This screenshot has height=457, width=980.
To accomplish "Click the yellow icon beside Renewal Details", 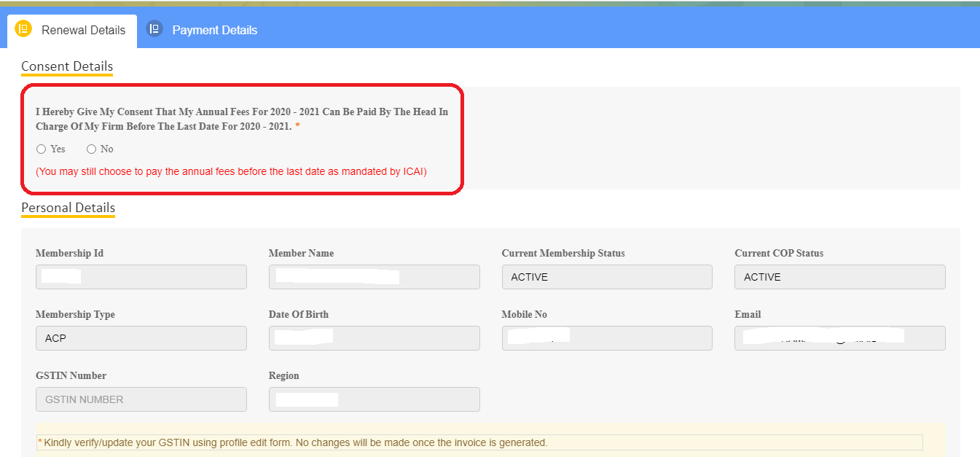I will pyautogui.click(x=23, y=29).
